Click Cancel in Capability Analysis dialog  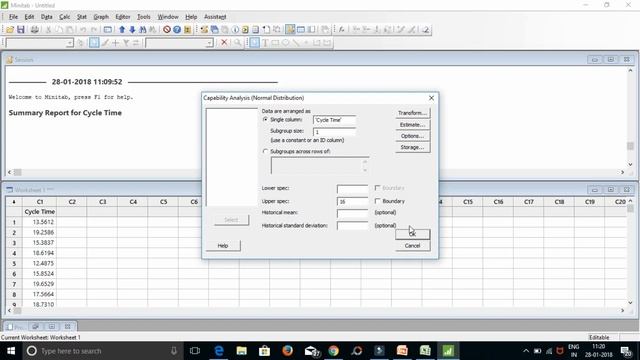point(412,246)
